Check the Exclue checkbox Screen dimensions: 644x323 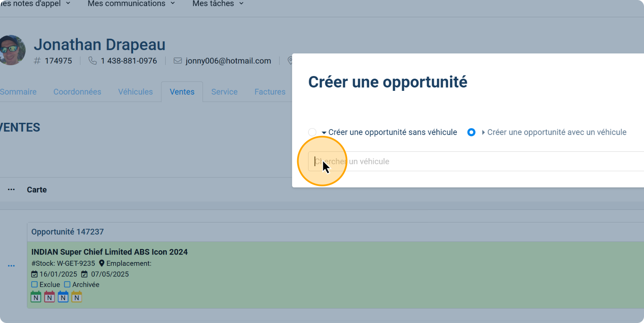click(x=34, y=285)
